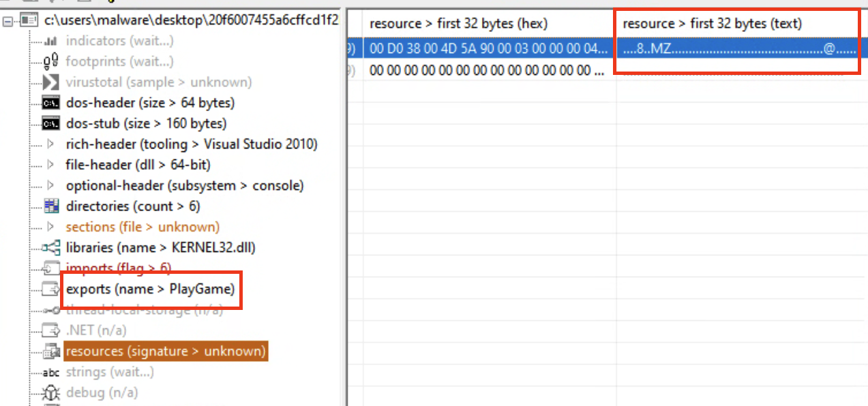The width and height of the screenshot is (868, 406).
Task: Collapse the root file tree node
Action: point(8,20)
